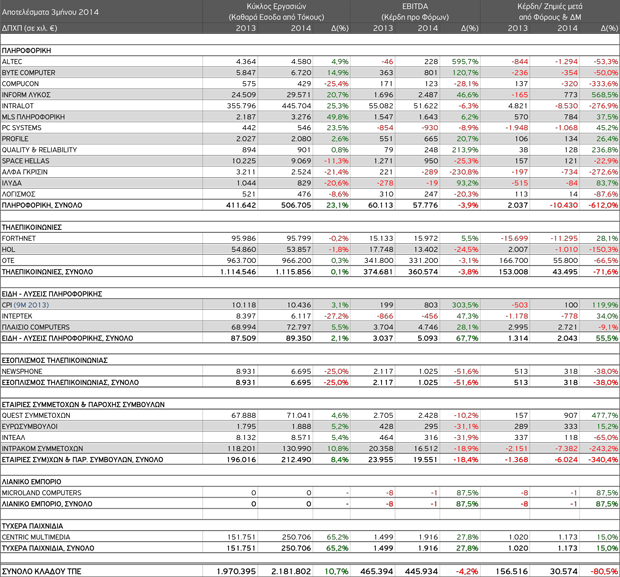Click the ΠΛΑΙΣΙΟ COMPUTERS row label
The height and width of the screenshot is (577, 620).
[x=36, y=327]
